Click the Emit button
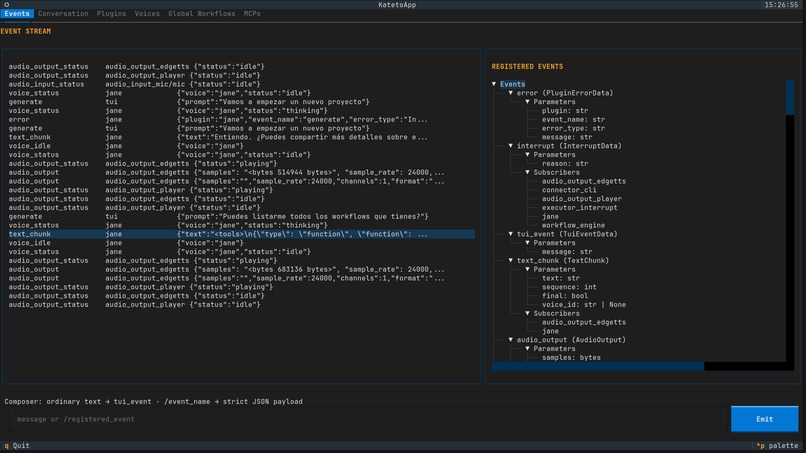Image resolution: width=806 pixels, height=453 pixels. tap(764, 419)
